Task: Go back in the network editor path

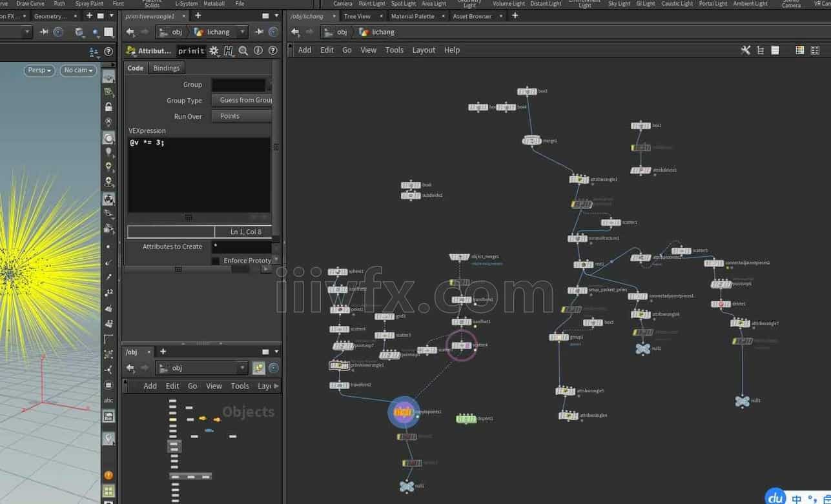Action: (x=295, y=32)
